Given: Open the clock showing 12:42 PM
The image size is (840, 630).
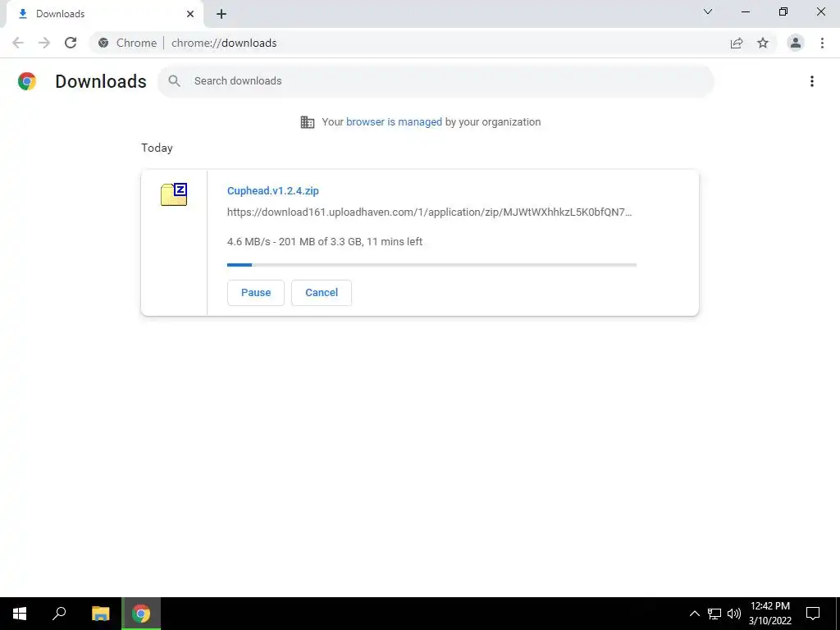Looking at the screenshot, I should pyautogui.click(x=769, y=614).
